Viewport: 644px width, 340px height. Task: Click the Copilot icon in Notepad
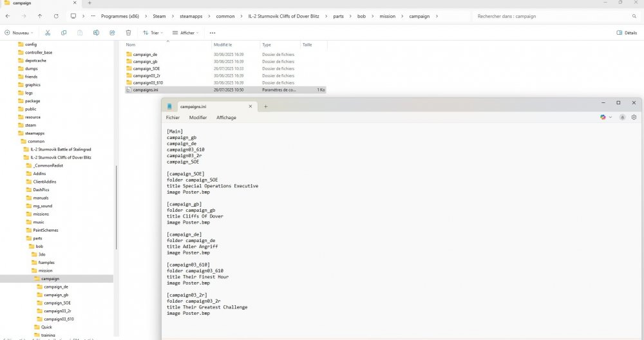point(603,117)
